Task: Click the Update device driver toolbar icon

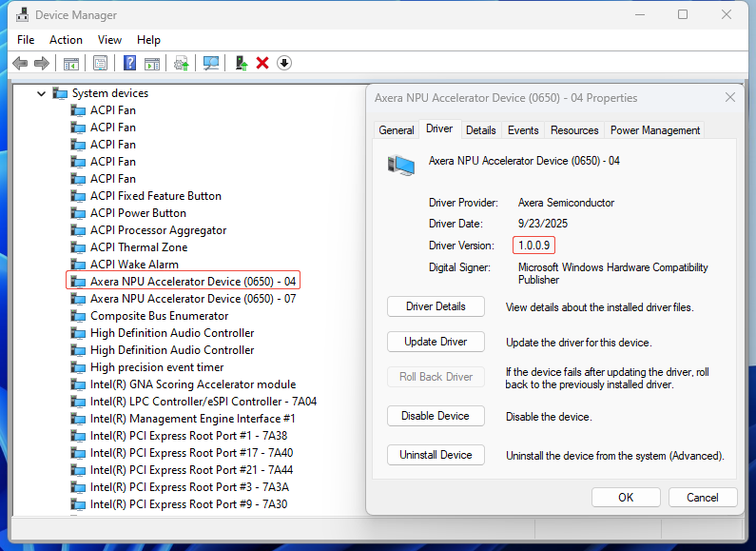Action: coord(242,63)
